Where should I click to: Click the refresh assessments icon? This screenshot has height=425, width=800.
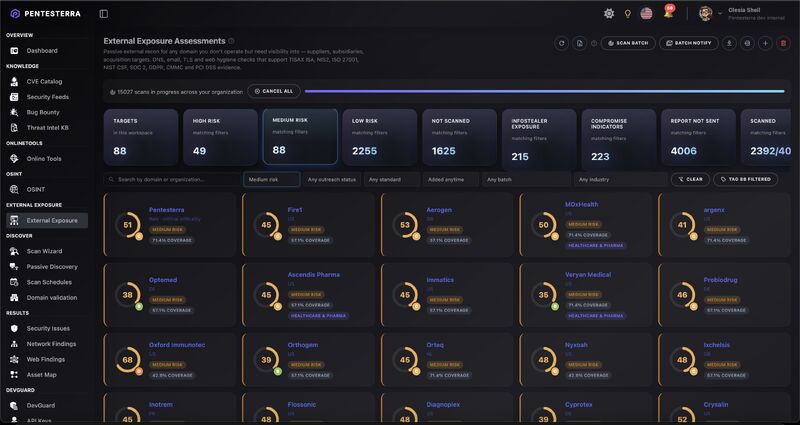[x=562, y=43]
